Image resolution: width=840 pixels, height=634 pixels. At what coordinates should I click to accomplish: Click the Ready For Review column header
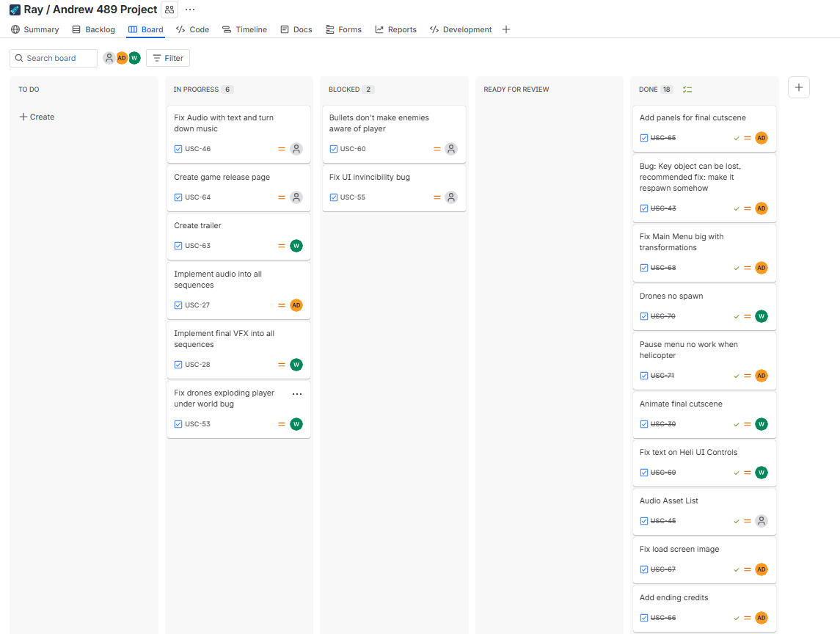coord(516,90)
